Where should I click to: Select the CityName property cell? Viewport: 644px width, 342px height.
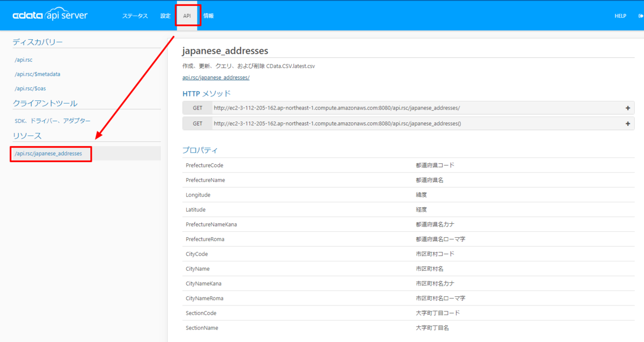pos(197,269)
